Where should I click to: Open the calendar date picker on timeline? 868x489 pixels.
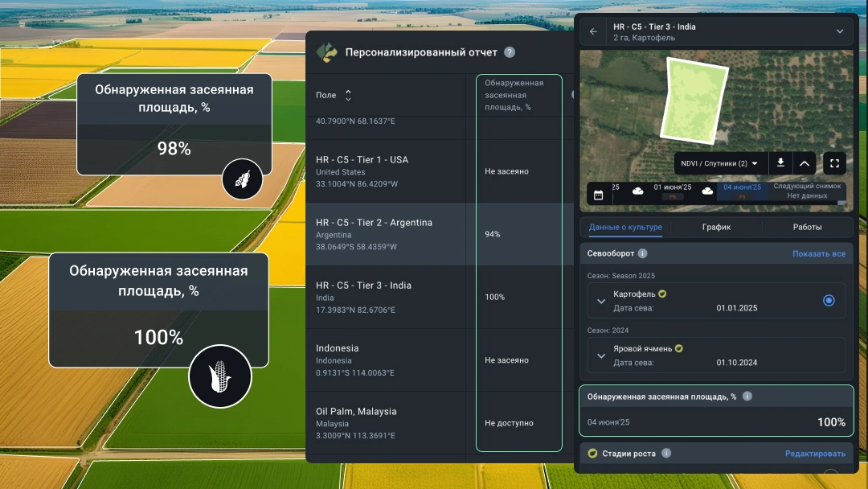click(x=598, y=195)
